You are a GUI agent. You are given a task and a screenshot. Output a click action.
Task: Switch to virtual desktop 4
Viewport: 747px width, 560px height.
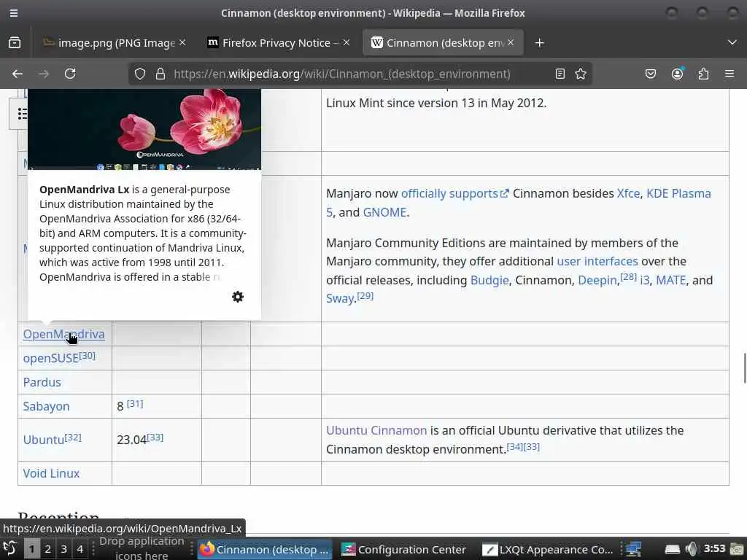(x=80, y=549)
